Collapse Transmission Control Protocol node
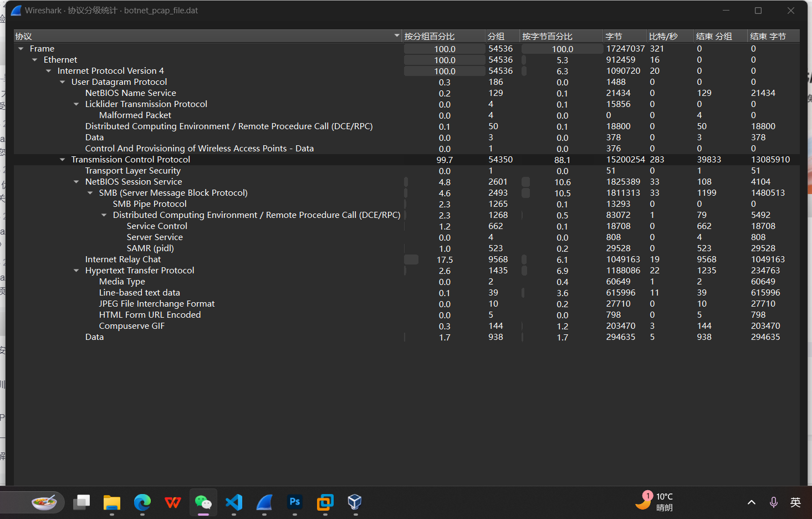This screenshot has height=519, width=812. 63,160
